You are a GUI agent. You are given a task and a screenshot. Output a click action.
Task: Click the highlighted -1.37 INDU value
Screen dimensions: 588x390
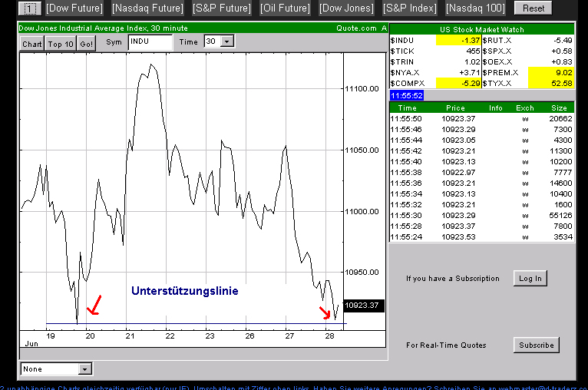pyautogui.click(x=458, y=41)
